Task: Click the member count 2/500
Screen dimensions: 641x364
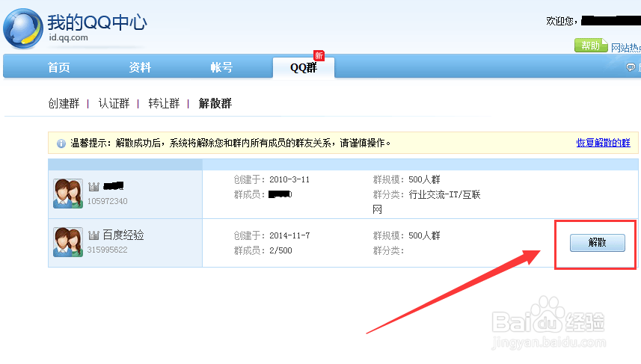Action: point(280,250)
